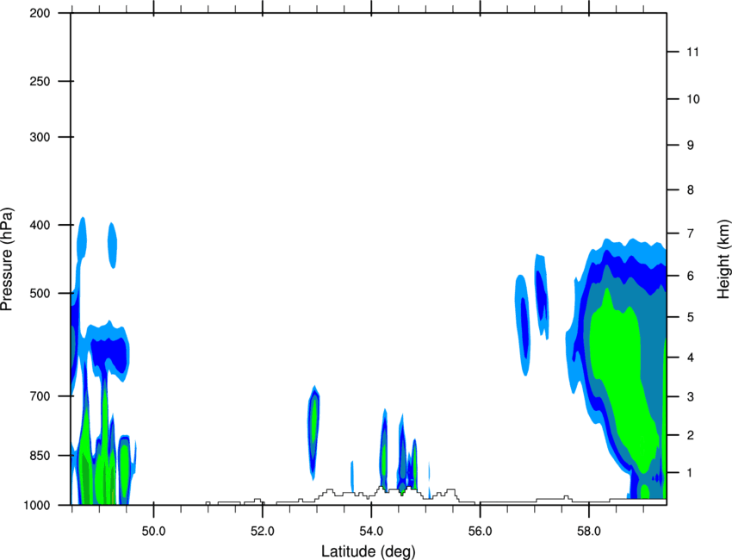Pick the 7 km height label

pos(691,233)
